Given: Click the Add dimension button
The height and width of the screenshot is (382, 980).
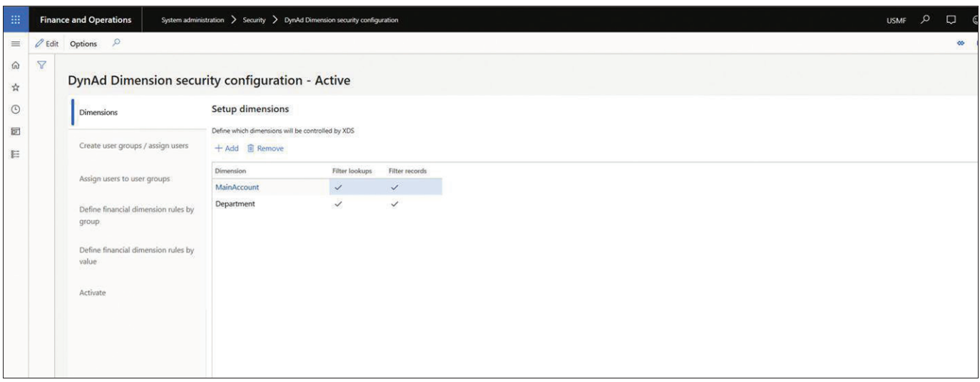Looking at the screenshot, I should (227, 149).
